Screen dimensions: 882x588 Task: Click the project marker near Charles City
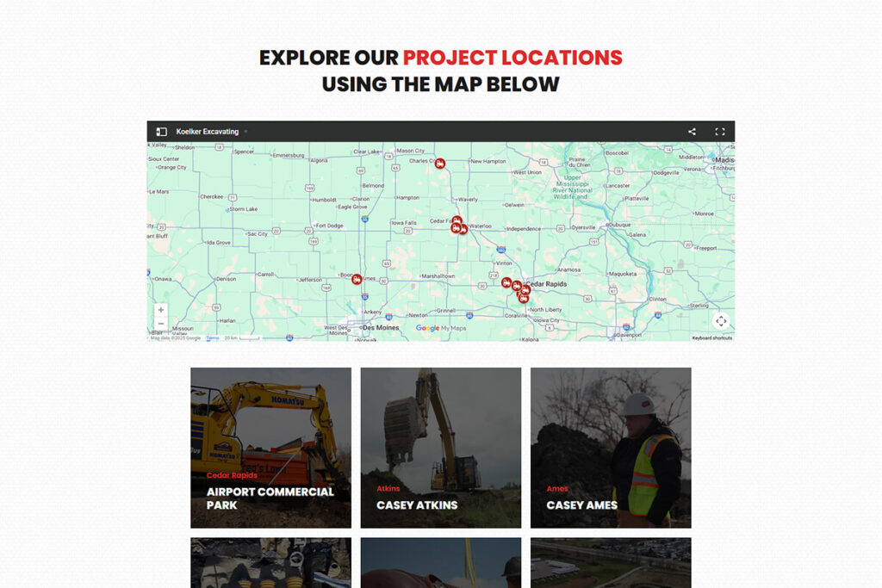click(439, 163)
